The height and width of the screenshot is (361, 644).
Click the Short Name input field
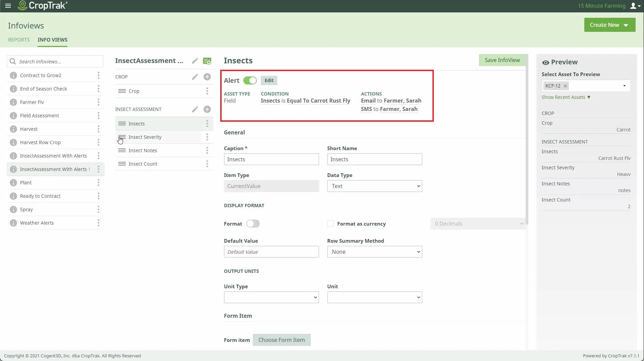coord(374,160)
